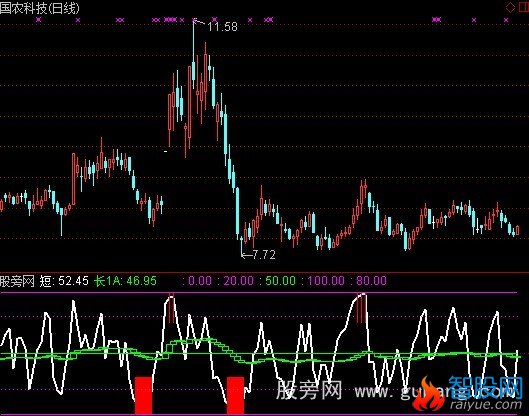
Task: Click the second red buy-signal bar in indicator
Action: click(x=235, y=395)
